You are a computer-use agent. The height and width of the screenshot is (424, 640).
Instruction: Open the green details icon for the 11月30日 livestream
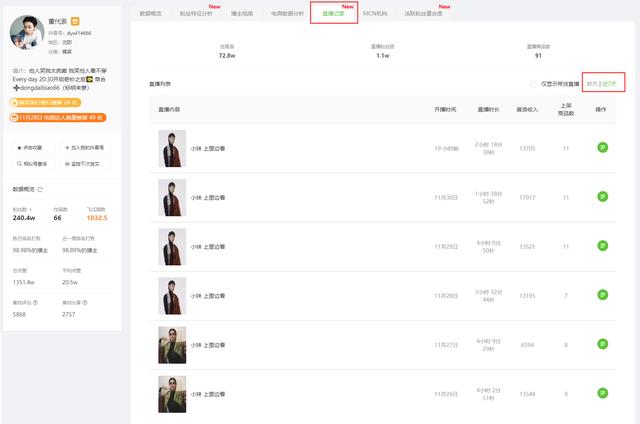pyautogui.click(x=602, y=197)
